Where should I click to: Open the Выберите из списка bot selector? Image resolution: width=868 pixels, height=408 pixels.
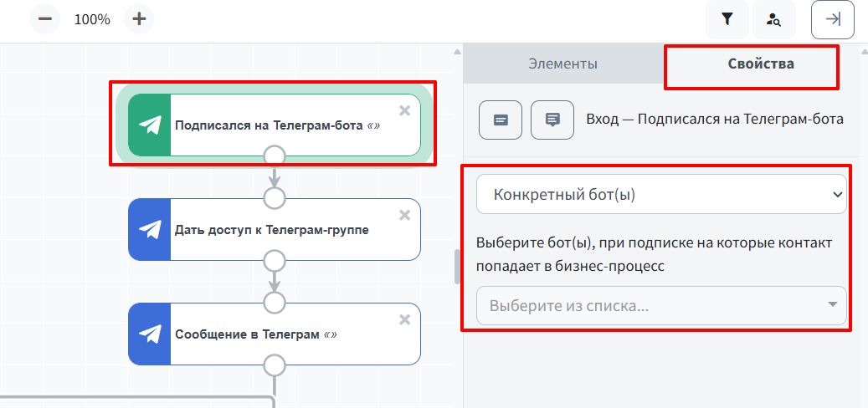tap(661, 306)
